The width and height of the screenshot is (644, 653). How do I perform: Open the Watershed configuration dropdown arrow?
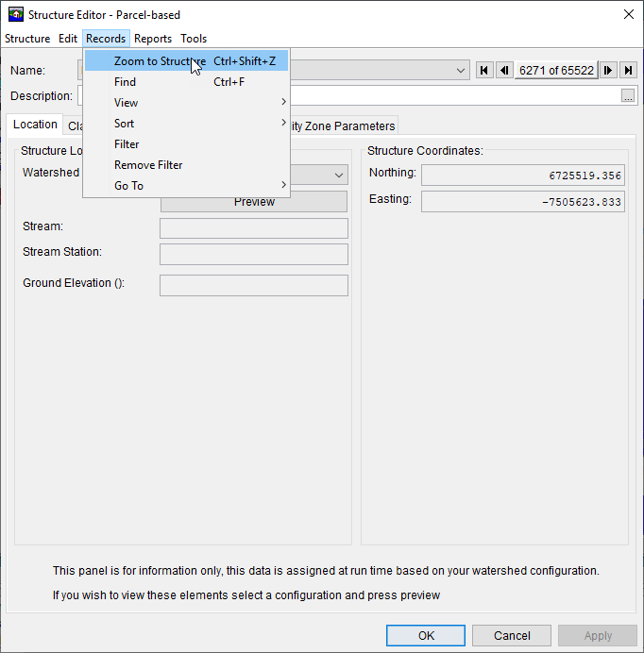coord(339,175)
